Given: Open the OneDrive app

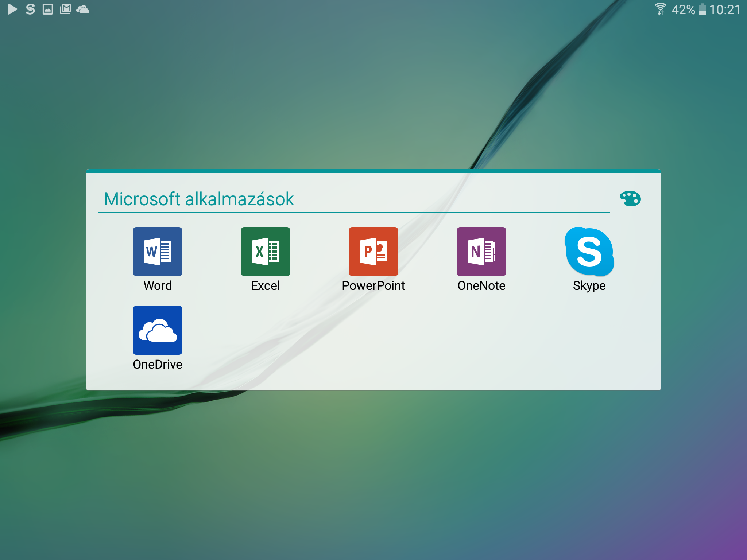Looking at the screenshot, I should tap(157, 330).
